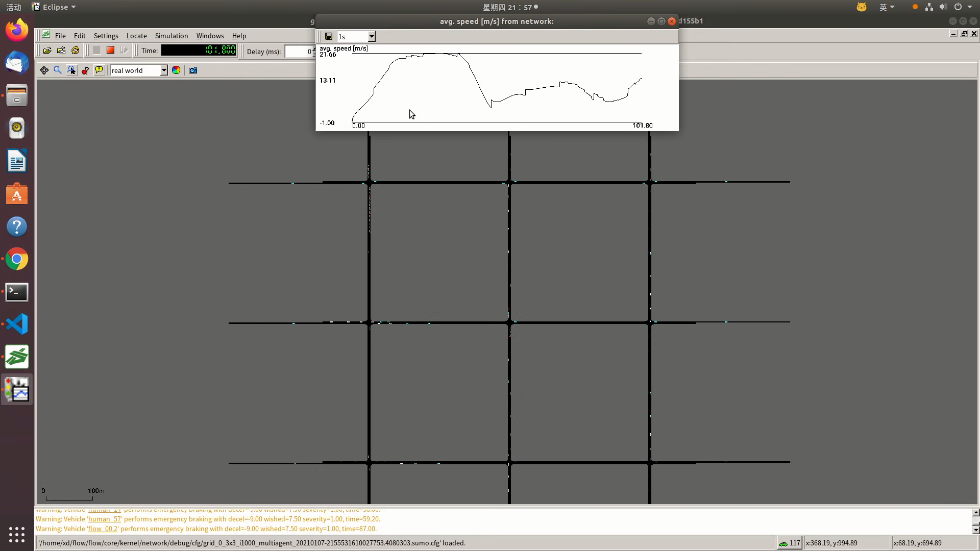
Task: Toggle the tooltip question mark icon
Action: tap(85, 70)
